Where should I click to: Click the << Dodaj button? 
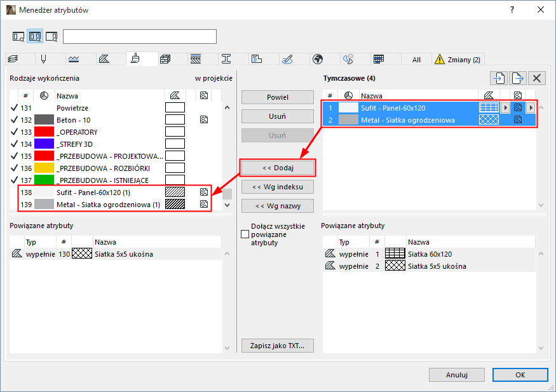point(278,168)
